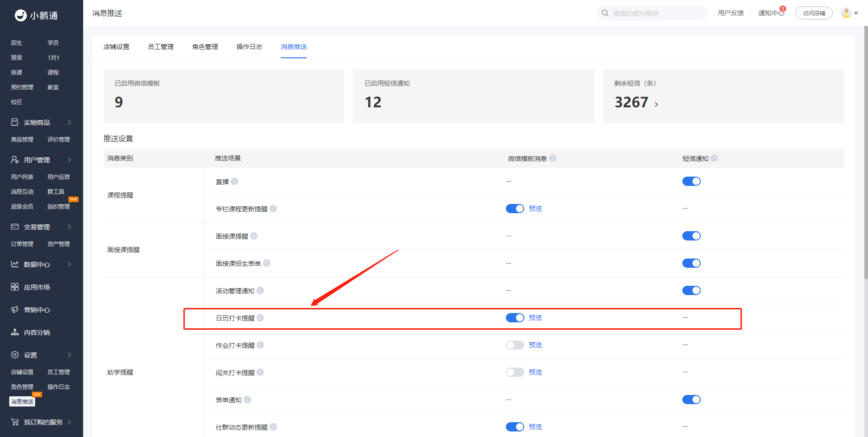Click the 营销中心 megaphone icon

(15, 309)
